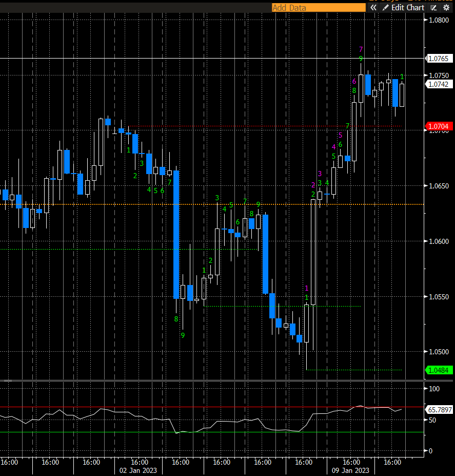Open chart settings gear icon
Screen dimensions: 455x476
coord(446,8)
